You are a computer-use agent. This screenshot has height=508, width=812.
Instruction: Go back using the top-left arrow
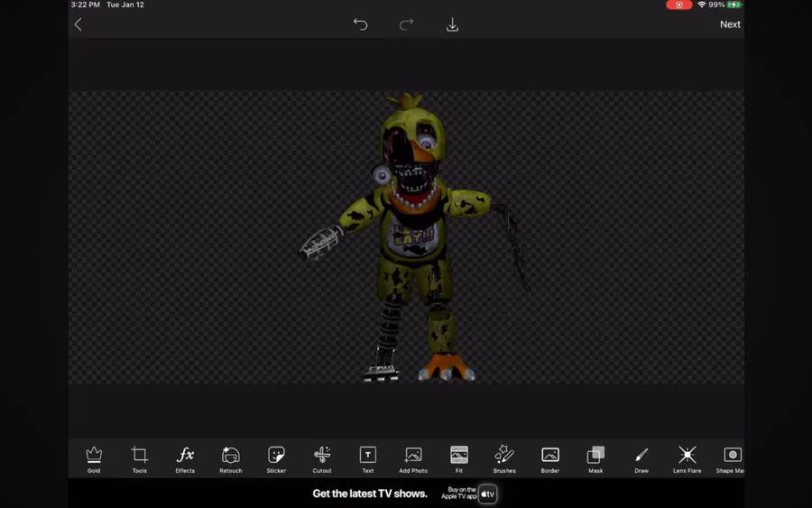pos(78,24)
